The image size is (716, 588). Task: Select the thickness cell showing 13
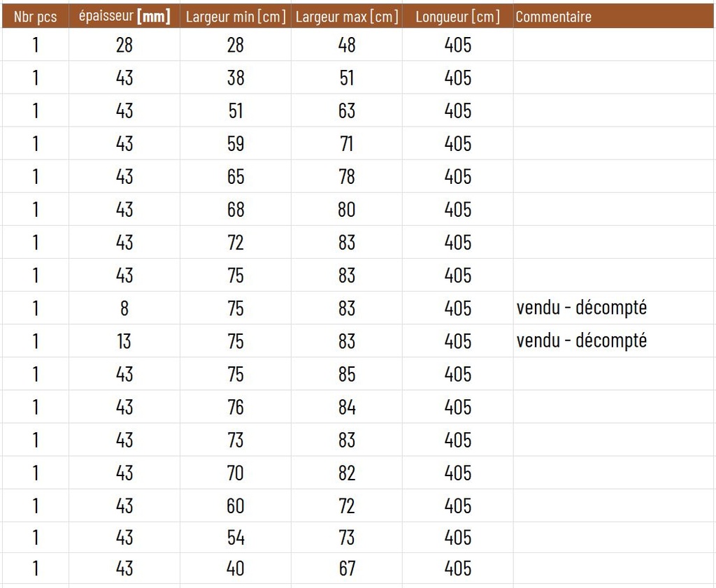tap(124, 341)
